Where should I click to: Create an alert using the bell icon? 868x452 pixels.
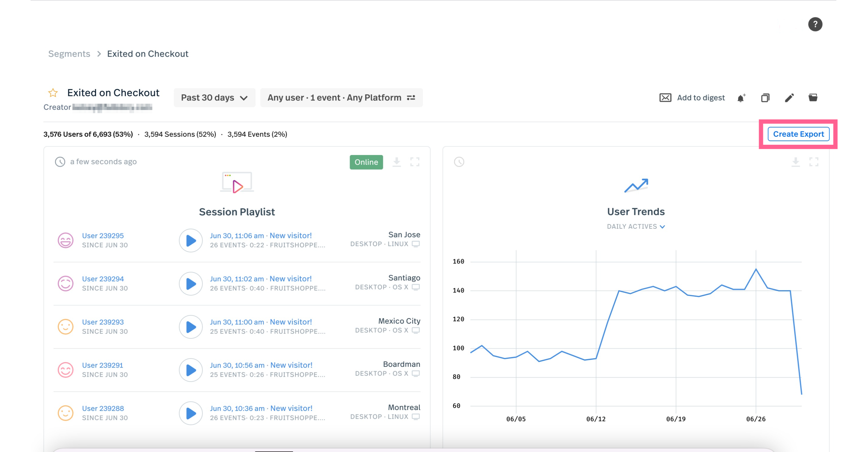(741, 98)
